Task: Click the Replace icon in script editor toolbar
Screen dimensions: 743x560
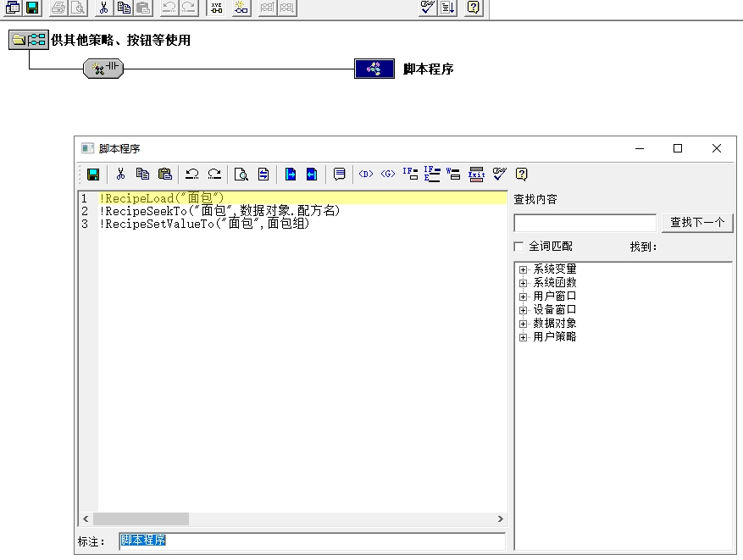Action: (263, 174)
